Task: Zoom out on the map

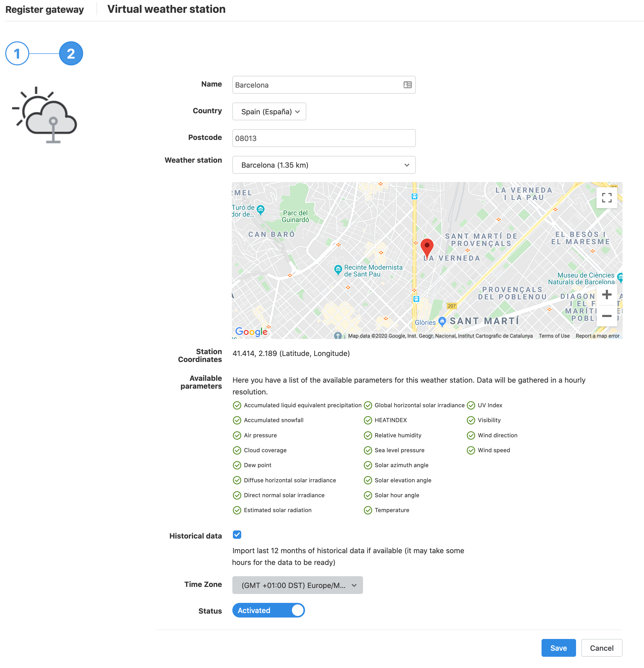Action: pyautogui.click(x=606, y=316)
